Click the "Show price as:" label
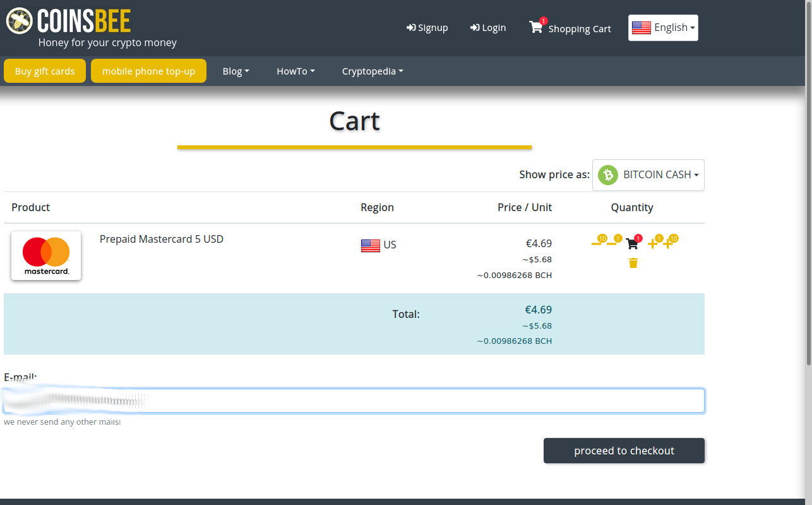The height and width of the screenshot is (505, 812). click(x=554, y=175)
